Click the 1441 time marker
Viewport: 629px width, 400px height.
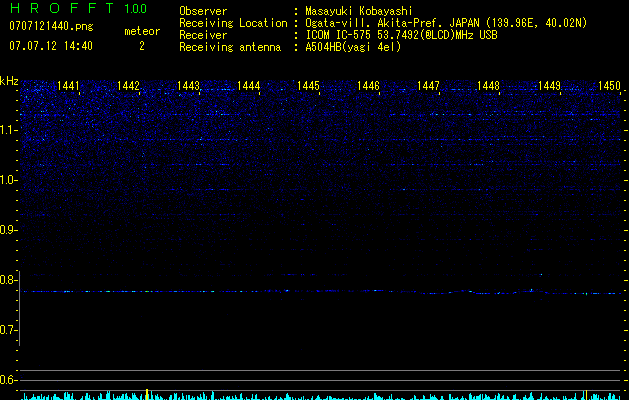[68, 85]
